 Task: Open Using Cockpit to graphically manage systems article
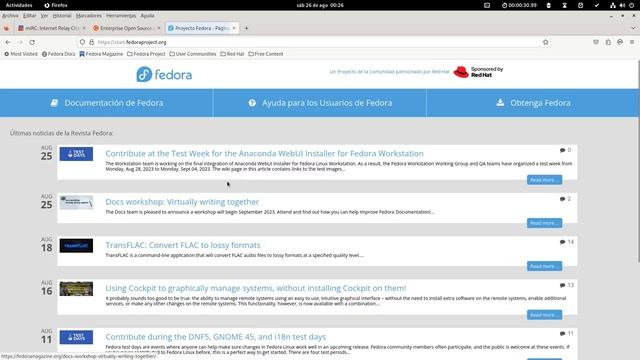coord(256,288)
